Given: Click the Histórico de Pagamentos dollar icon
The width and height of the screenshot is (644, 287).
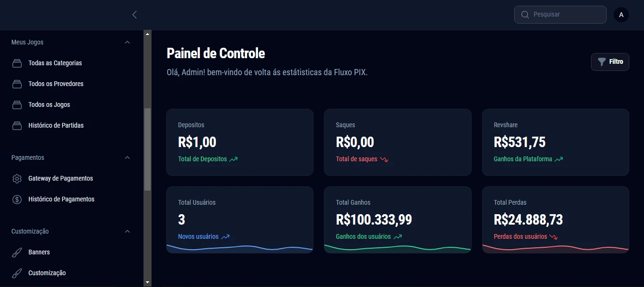Looking at the screenshot, I should tap(17, 199).
